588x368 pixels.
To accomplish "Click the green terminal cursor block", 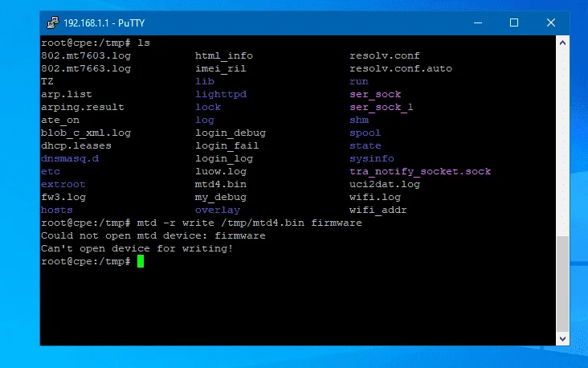I will [x=141, y=261].
